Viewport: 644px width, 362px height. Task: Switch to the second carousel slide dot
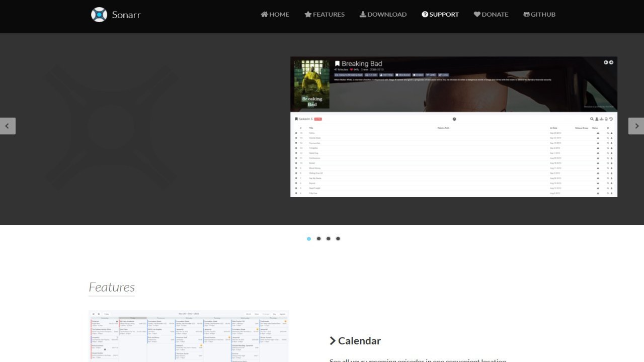click(318, 239)
